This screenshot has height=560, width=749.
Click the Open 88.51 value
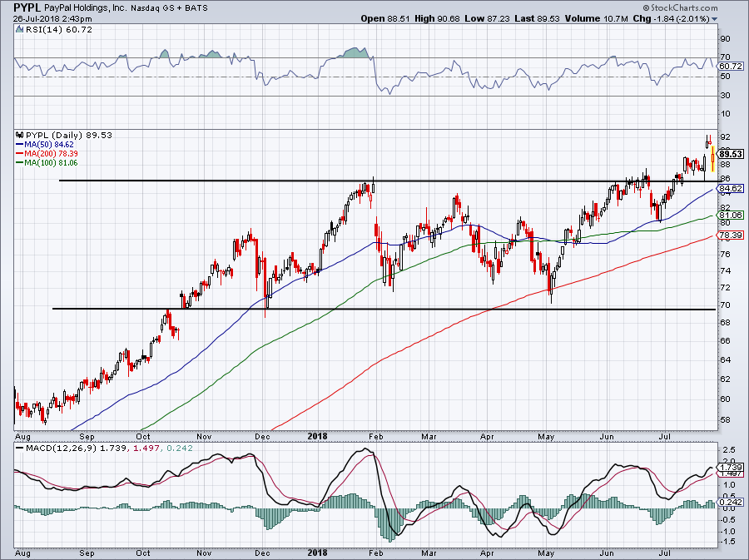pyautogui.click(x=384, y=18)
